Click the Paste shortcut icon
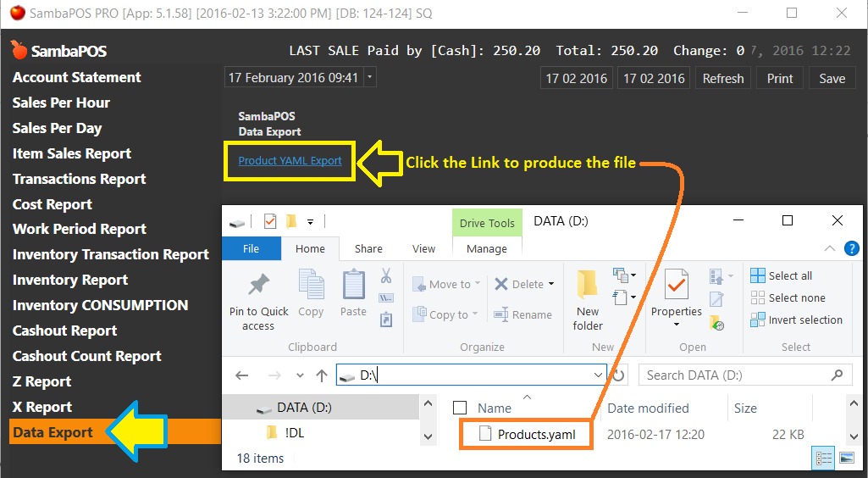 pos(386,320)
